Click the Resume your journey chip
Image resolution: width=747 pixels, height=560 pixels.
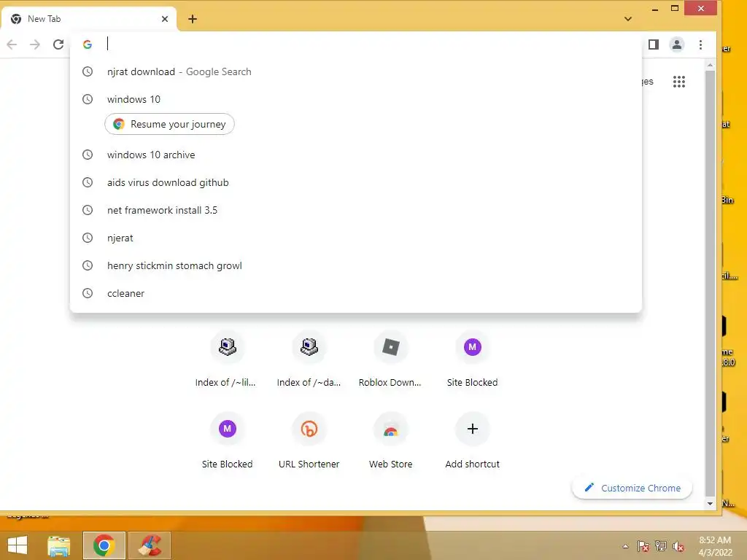click(169, 124)
